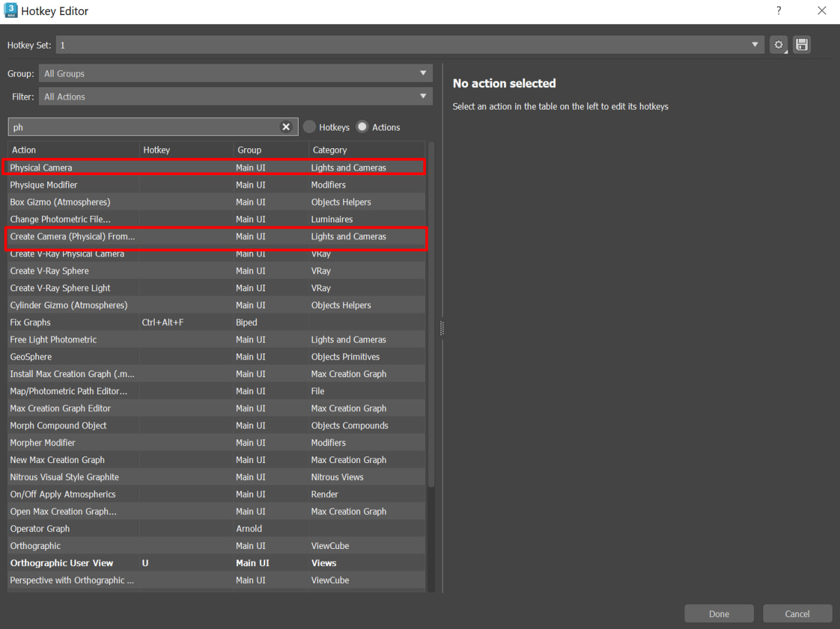Select Free Light Photometric action
Screen dimensions: 840x629
tap(216, 340)
